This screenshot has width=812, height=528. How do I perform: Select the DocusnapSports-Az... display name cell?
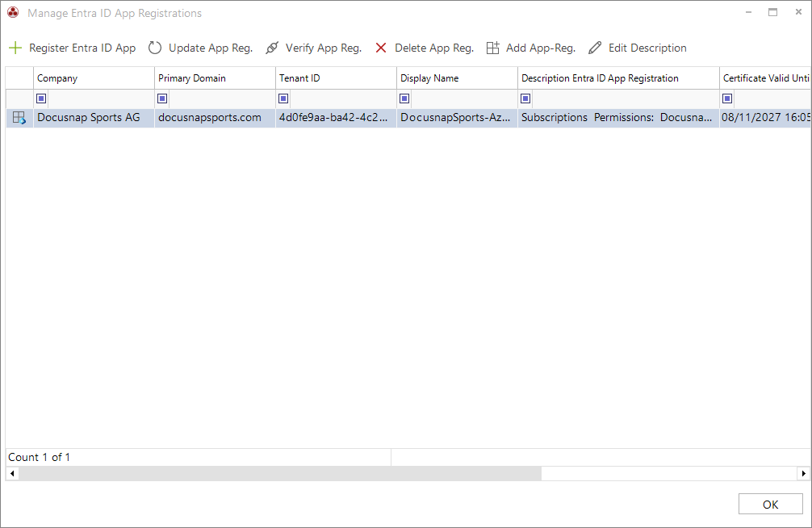click(x=458, y=118)
